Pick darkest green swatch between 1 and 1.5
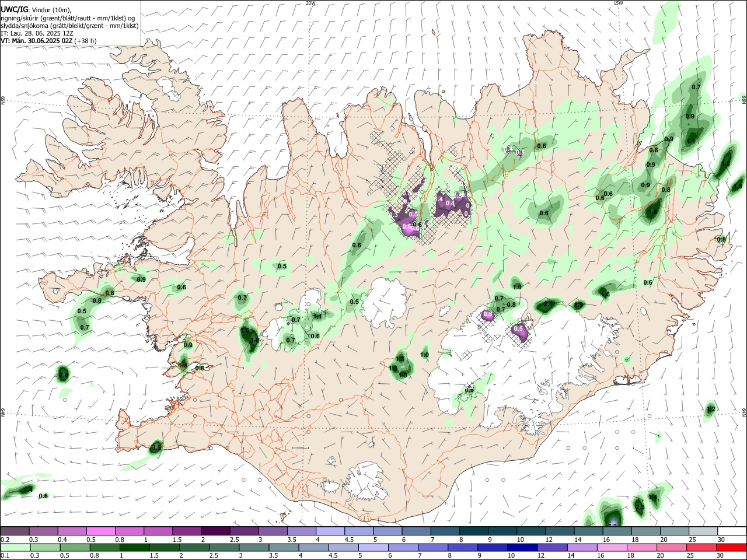The image size is (747, 560). (134, 548)
